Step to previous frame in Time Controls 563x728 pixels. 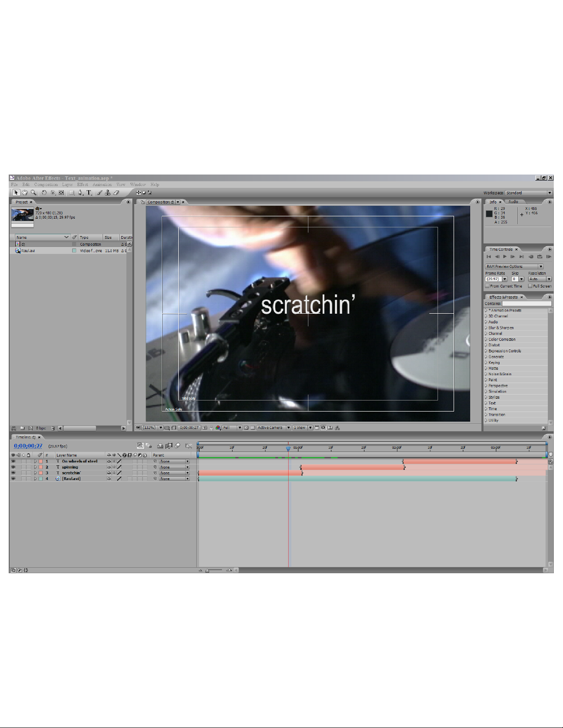(x=497, y=257)
